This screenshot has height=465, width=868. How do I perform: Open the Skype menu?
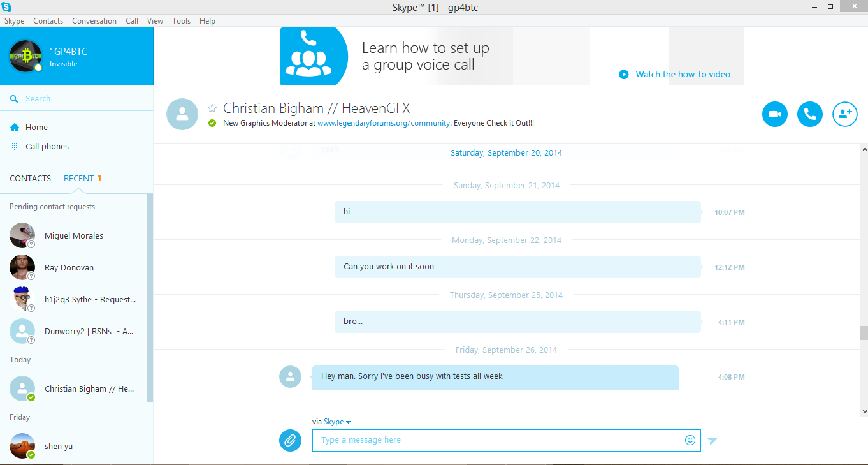pos(15,21)
